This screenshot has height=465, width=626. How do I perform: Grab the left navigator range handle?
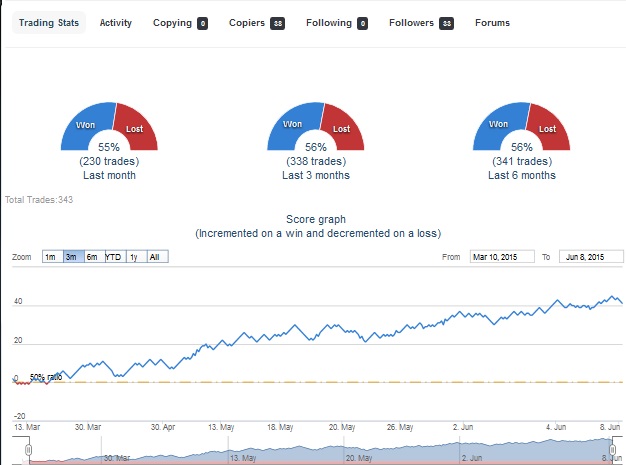click(x=29, y=451)
